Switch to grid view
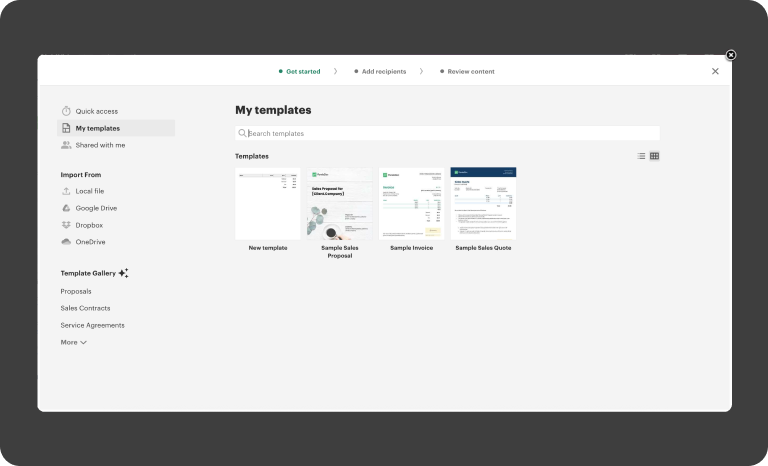768x466 pixels. pos(654,156)
